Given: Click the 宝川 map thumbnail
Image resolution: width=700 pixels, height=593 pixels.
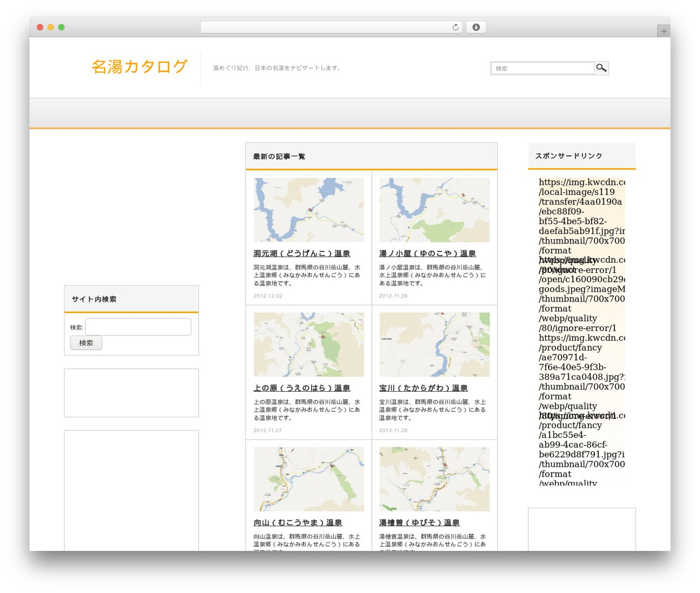Looking at the screenshot, I should [435, 345].
